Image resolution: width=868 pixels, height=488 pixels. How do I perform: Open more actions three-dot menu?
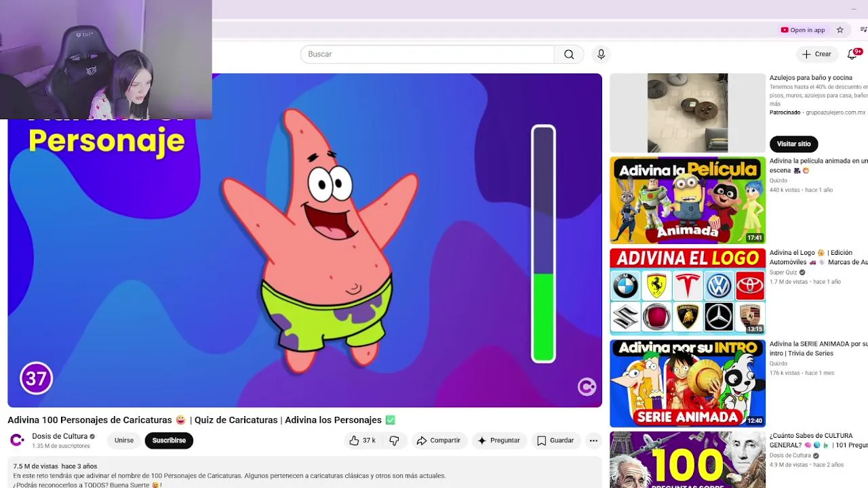[x=593, y=441]
